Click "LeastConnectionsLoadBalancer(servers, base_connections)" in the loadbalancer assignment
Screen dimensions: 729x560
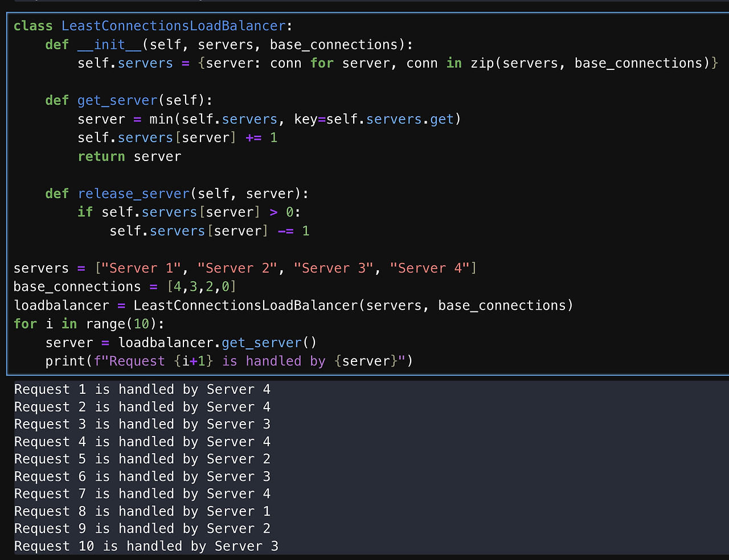tap(353, 306)
